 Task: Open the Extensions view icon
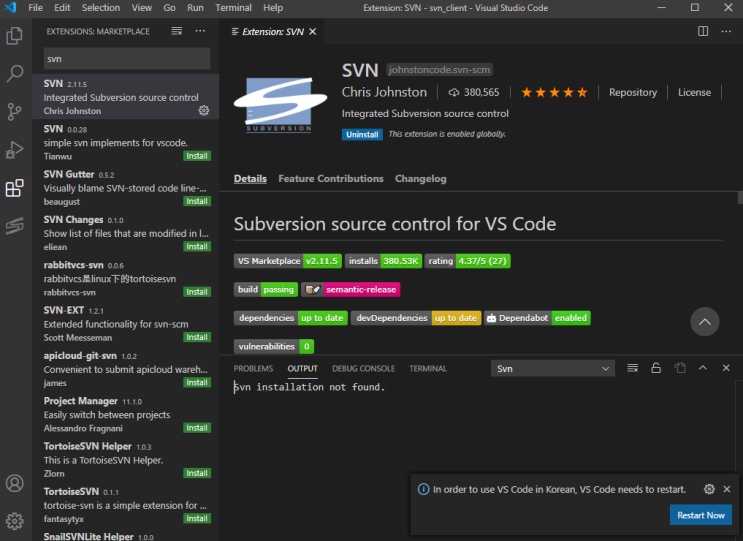tap(15, 188)
